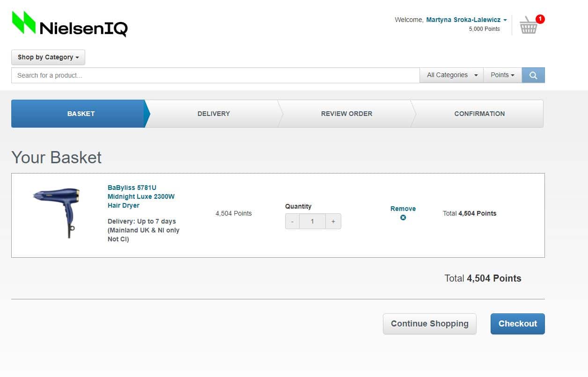Decrease quantity with the minus button
This screenshot has height=377, width=588.
pos(292,221)
